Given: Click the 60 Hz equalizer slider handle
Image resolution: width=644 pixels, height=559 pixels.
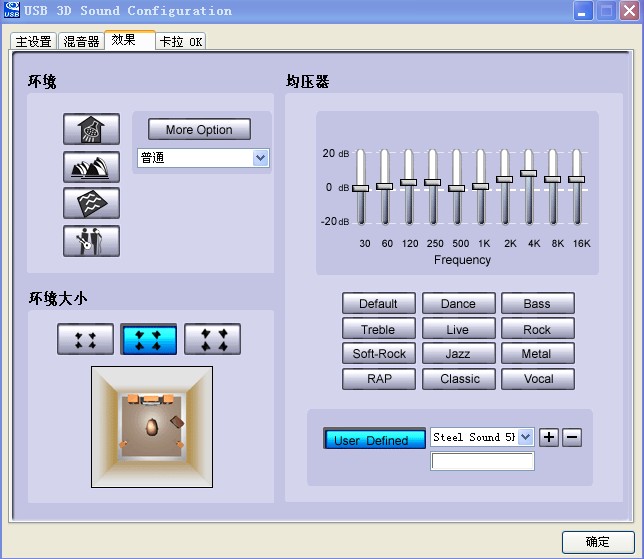Looking at the screenshot, I should [x=384, y=186].
